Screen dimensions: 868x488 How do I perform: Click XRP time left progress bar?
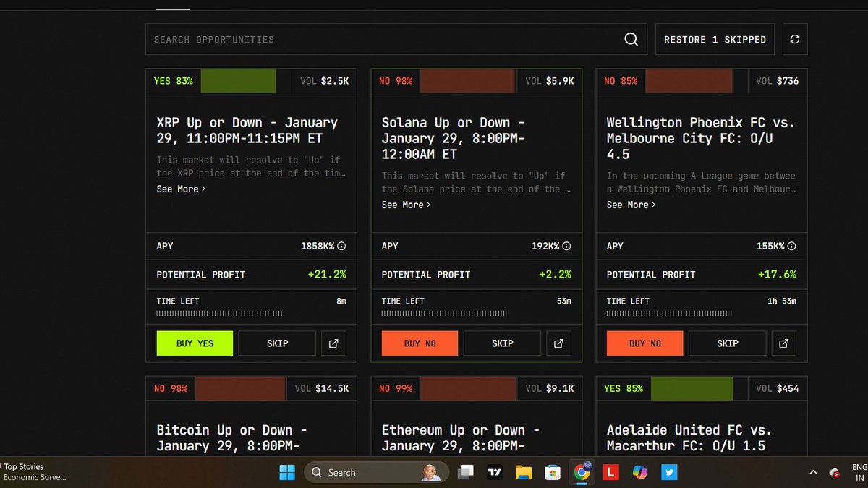pos(219,314)
